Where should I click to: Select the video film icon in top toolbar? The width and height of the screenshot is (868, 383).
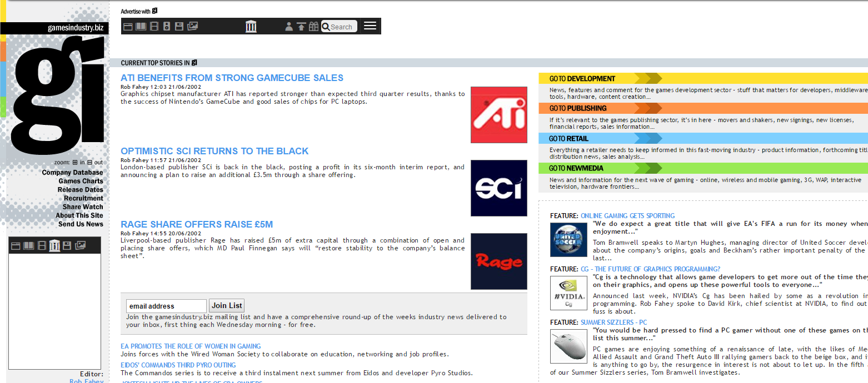(154, 26)
